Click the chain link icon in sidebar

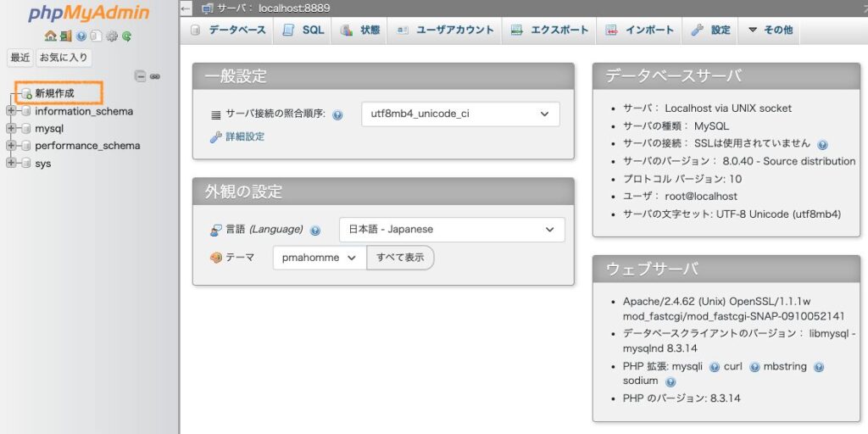155,76
